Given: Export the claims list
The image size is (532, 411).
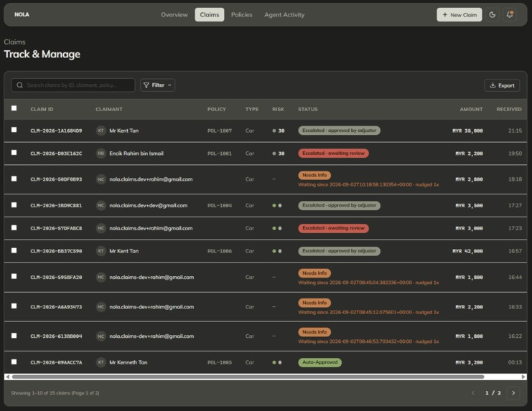Looking at the screenshot, I should 502,85.
